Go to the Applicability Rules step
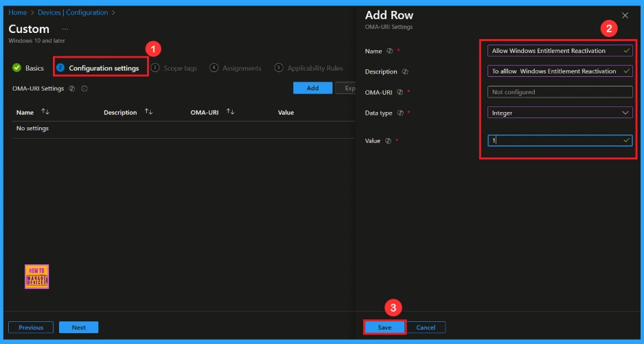The height and width of the screenshot is (344, 644). [309, 68]
